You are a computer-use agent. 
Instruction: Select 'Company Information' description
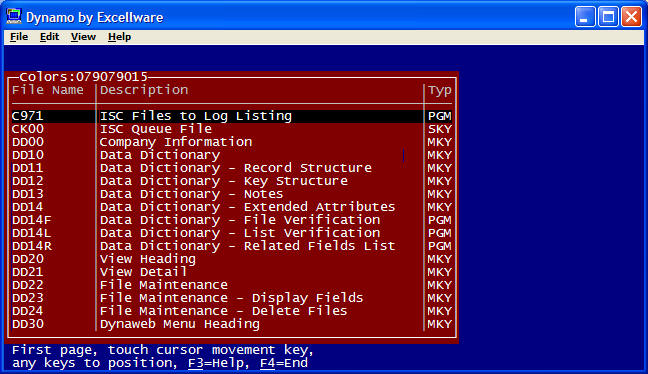point(176,142)
